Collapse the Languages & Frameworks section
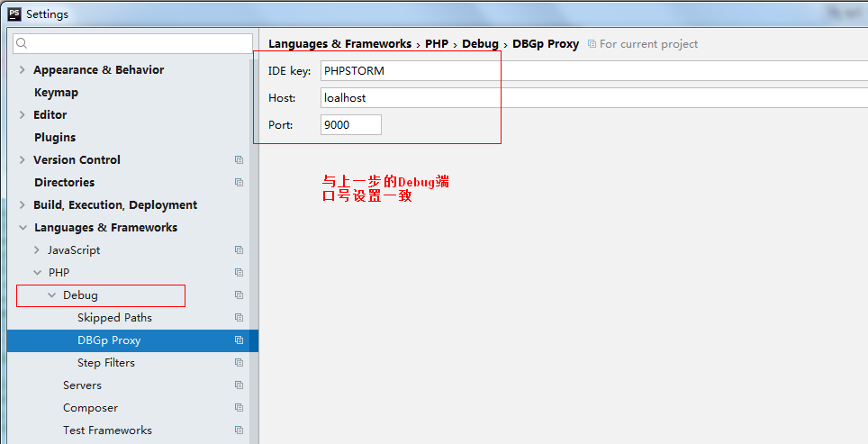Screen dimensions: 868x444 point(22,228)
